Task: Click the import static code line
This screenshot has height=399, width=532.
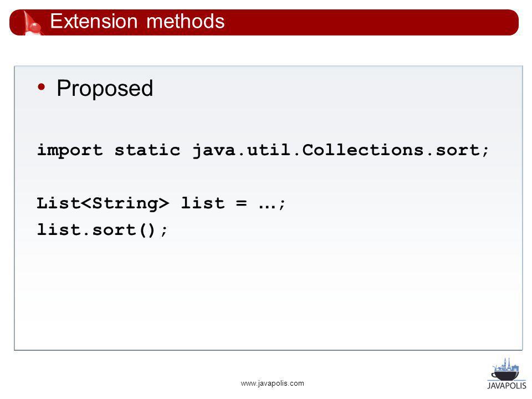Action: [x=263, y=150]
